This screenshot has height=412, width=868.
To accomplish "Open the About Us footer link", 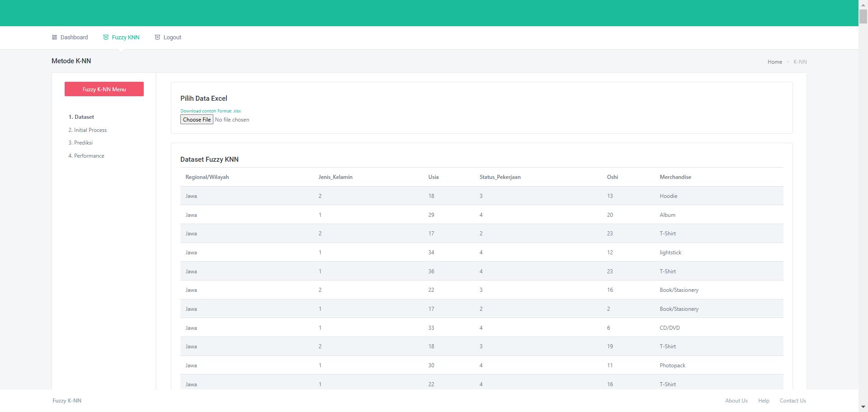I will click(x=736, y=401).
